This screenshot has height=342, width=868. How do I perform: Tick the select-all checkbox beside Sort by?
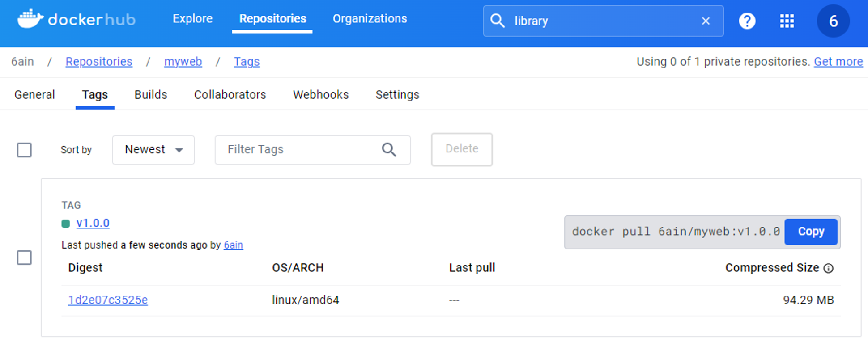click(x=24, y=150)
